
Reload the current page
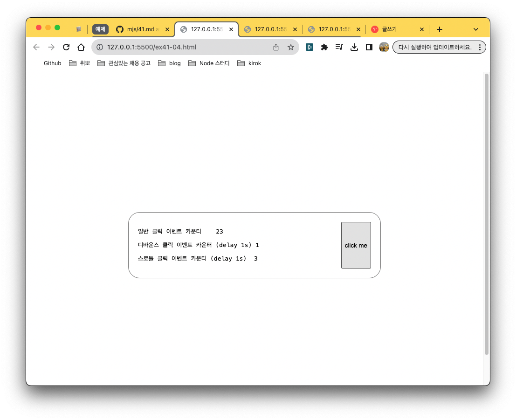click(x=66, y=47)
